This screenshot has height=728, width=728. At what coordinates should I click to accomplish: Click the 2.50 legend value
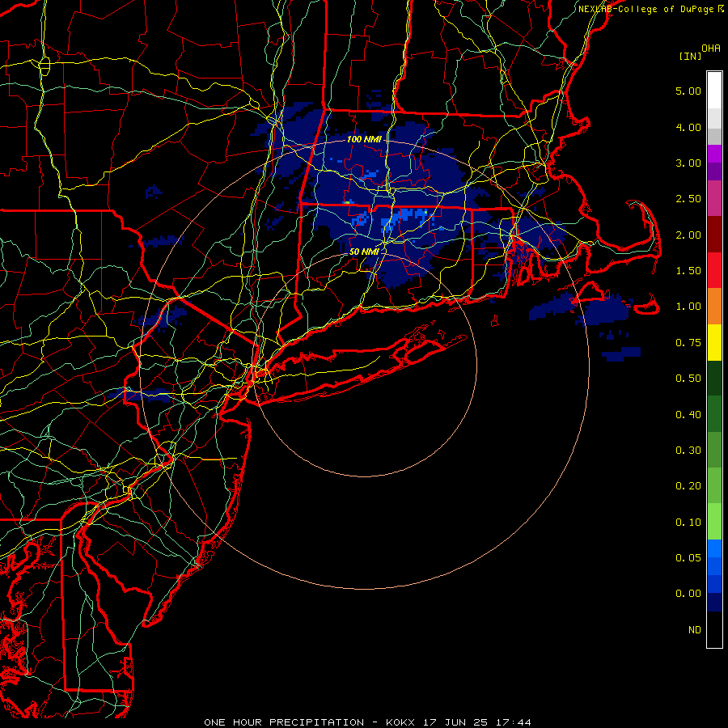point(688,199)
